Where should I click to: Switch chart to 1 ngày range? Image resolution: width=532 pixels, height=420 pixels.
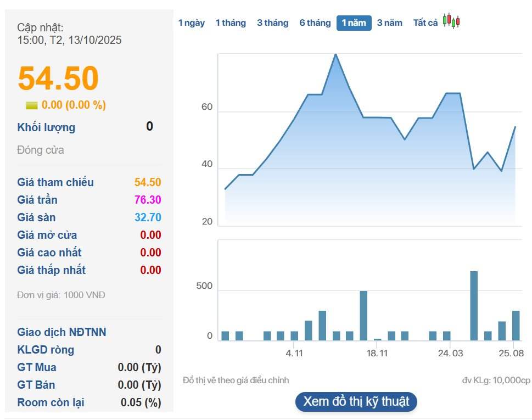tap(191, 23)
